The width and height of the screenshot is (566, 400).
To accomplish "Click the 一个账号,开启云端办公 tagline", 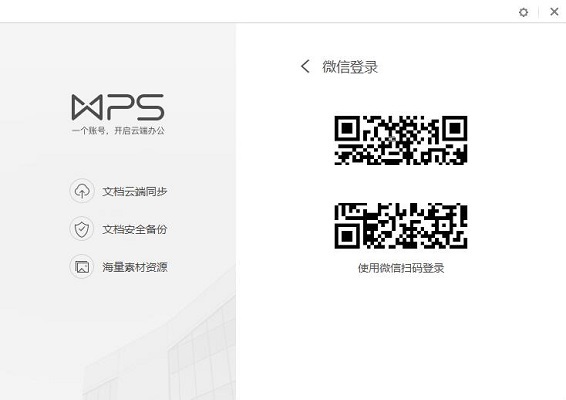I will tap(118, 131).
